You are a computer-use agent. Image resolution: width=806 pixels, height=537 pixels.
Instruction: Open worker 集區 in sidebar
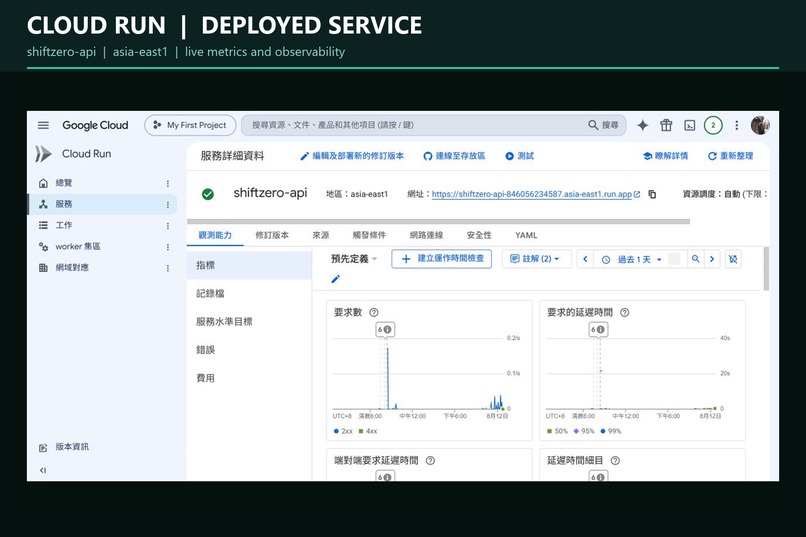coord(78,247)
